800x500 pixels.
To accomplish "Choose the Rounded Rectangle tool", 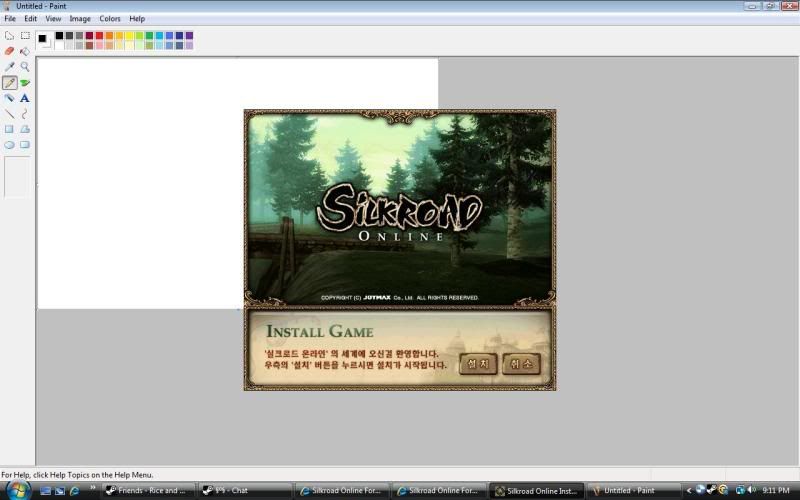I will pyautogui.click(x=25, y=145).
